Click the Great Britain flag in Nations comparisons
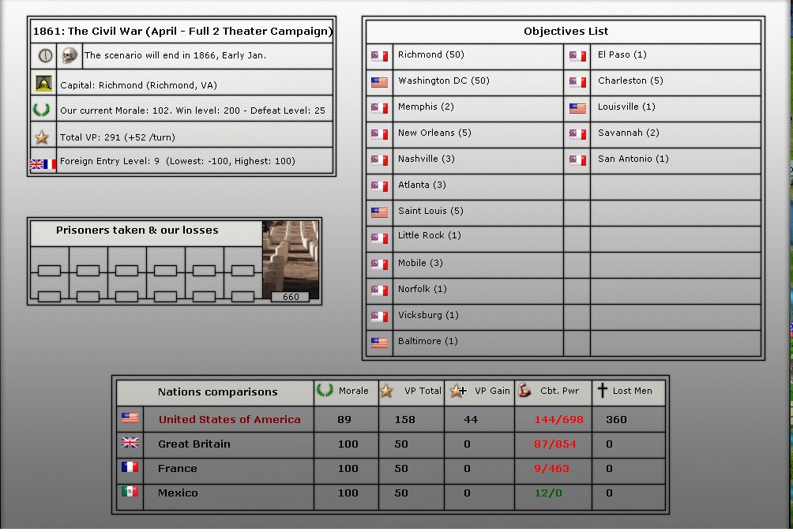 point(130,443)
